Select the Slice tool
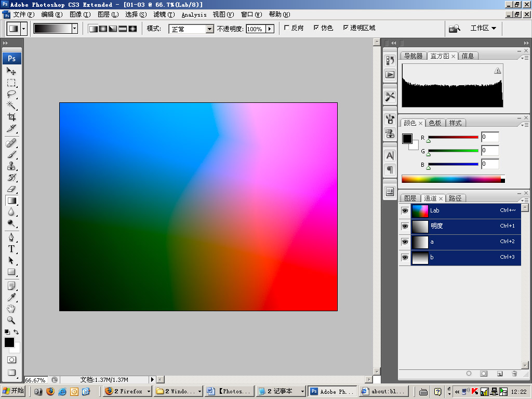532x399 pixels. 11,129
